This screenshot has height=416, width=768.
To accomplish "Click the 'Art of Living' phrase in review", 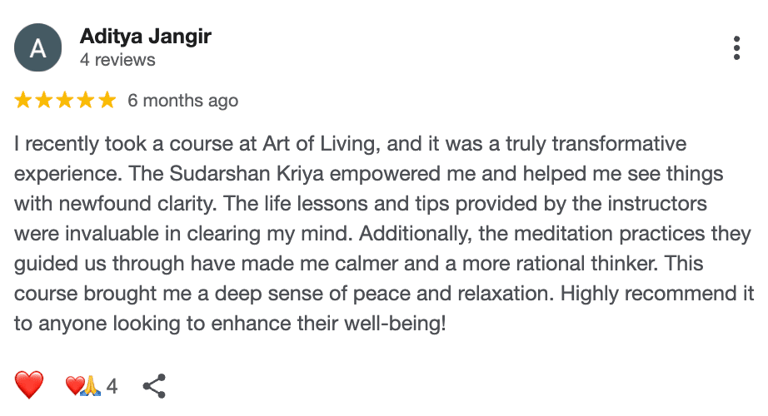I will [x=321, y=144].
